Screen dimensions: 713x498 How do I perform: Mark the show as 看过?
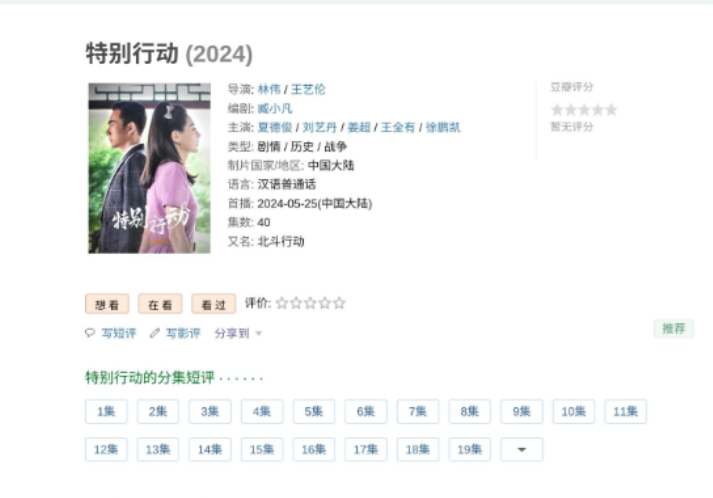click(214, 304)
